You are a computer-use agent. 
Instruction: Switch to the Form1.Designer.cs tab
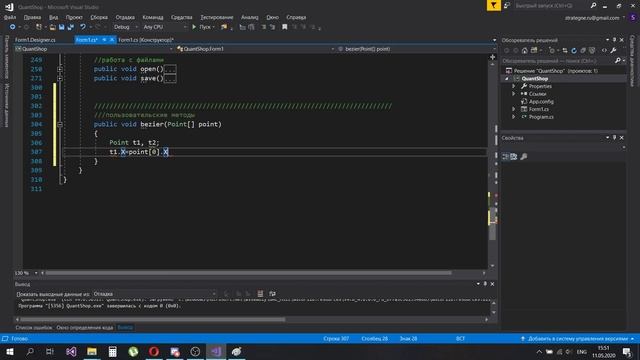coord(35,40)
